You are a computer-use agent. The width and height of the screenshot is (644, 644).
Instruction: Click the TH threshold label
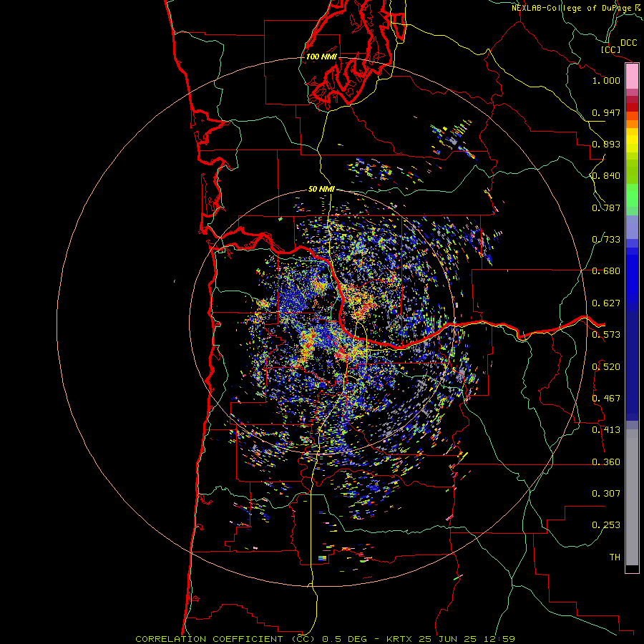(x=615, y=557)
